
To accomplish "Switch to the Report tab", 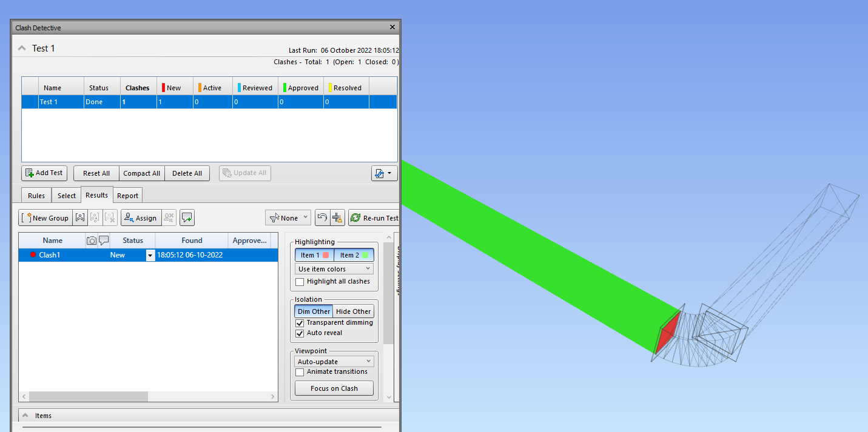I will tap(127, 195).
